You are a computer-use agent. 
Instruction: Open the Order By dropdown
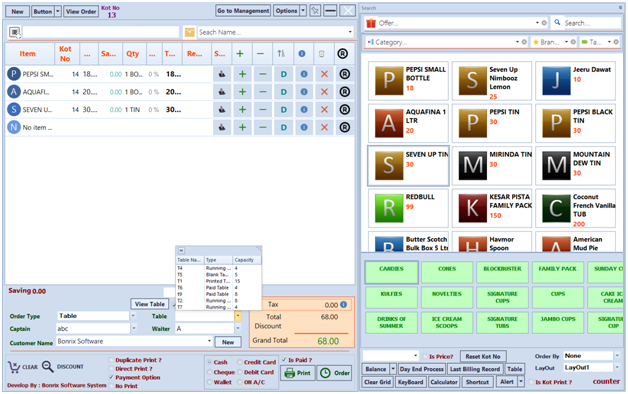click(x=617, y=355)
